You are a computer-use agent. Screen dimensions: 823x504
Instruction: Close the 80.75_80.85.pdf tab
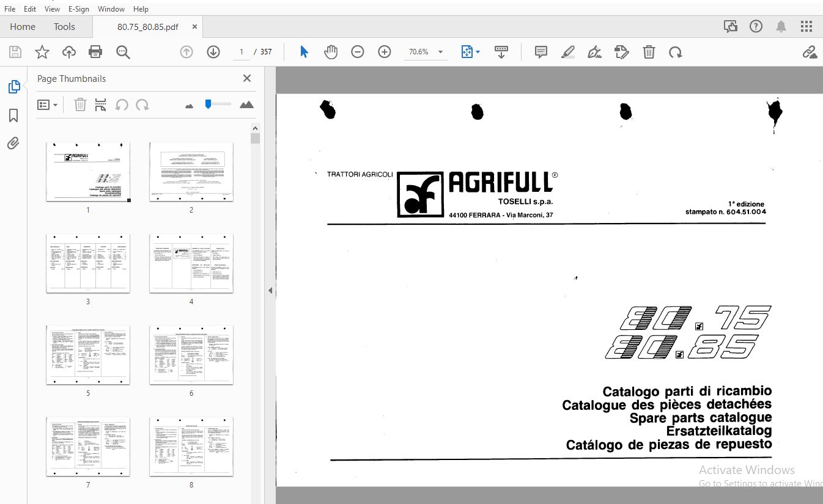click(194, 27)
